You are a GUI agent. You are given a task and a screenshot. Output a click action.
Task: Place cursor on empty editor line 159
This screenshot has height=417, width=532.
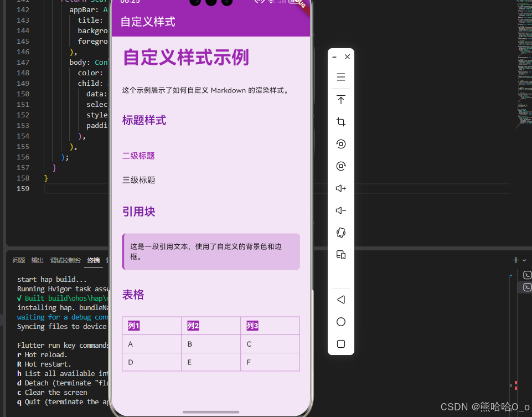coord(277,189)
